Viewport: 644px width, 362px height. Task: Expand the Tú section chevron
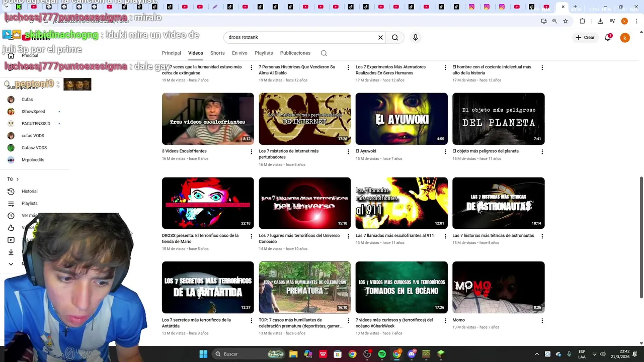click(x=17, y=179)
